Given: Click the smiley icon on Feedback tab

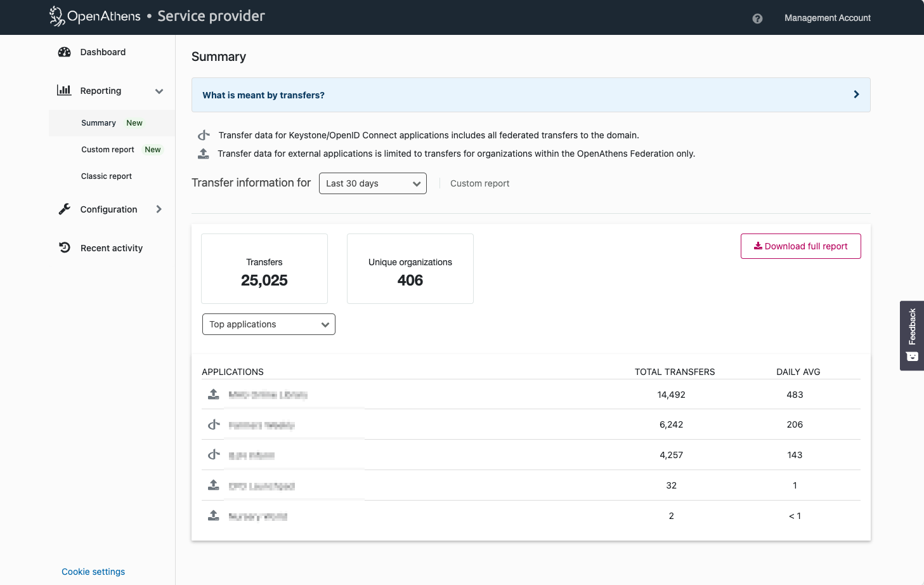Looking at the screenshot, I should 912,357.
